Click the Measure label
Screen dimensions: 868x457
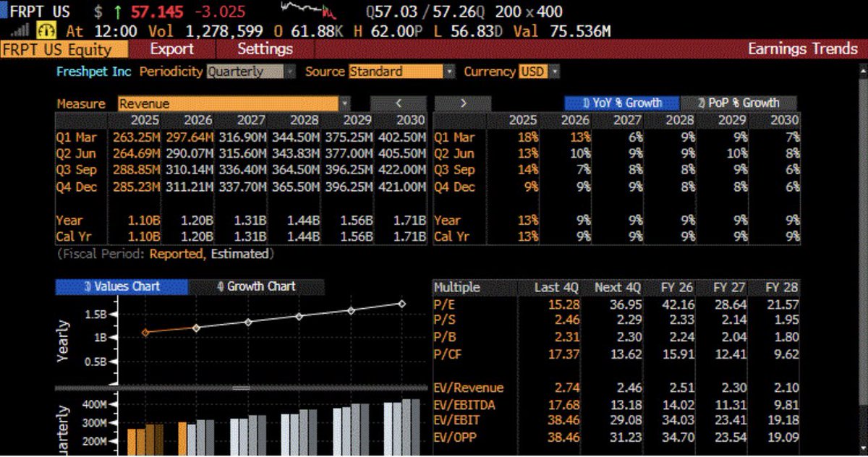click(81, 103)
